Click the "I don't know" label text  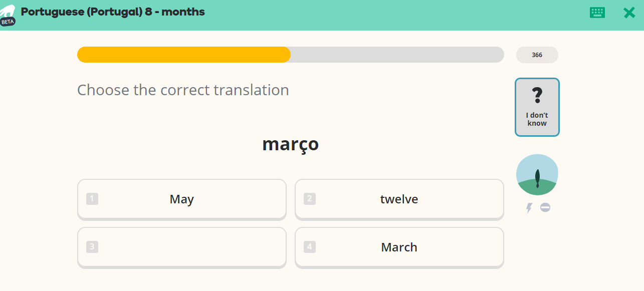pos(537,119)
